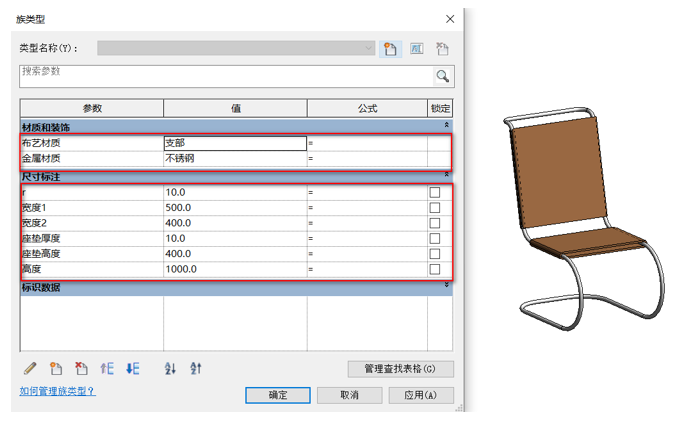The height and width of the screenshot is (422, 682).
Task: Click the 参数 column header
Action: [x=92, y=108]
